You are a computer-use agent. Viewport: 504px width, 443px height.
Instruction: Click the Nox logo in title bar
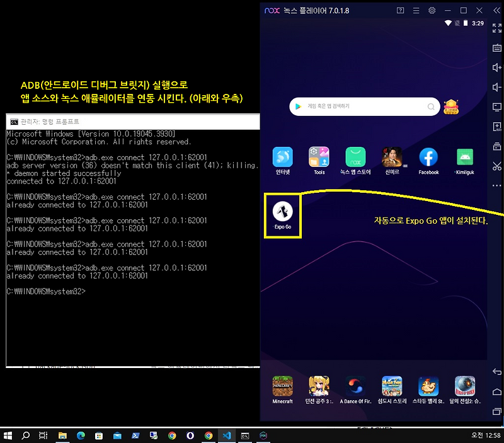pos(272,11)
